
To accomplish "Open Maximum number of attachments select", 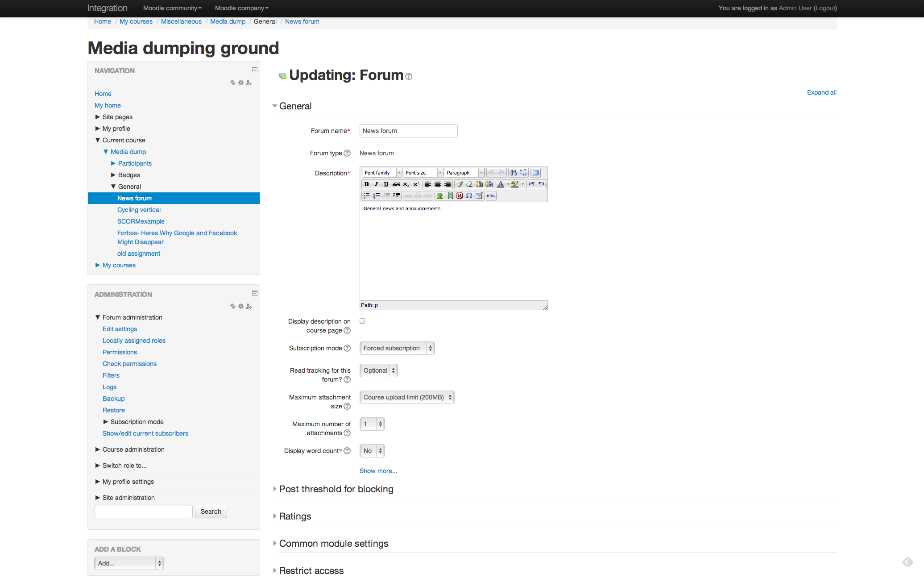I will 372,424.
